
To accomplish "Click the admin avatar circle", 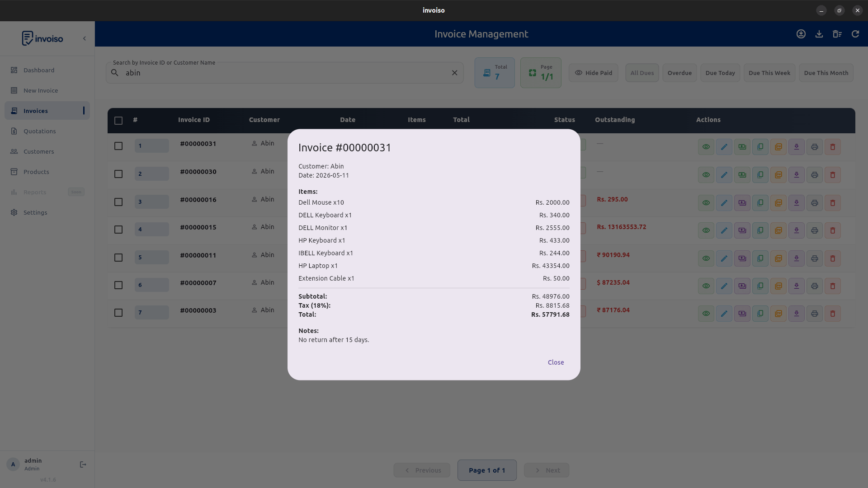I will pos(13,465).
